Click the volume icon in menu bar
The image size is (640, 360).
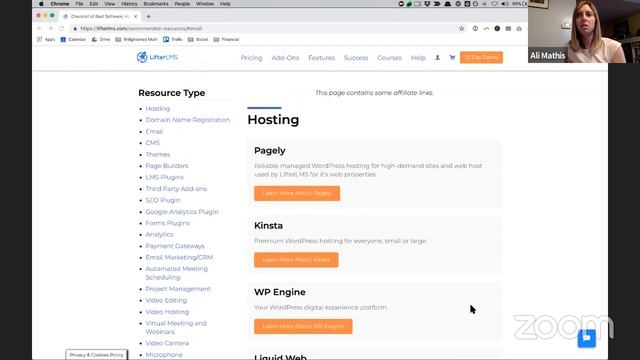505,4
